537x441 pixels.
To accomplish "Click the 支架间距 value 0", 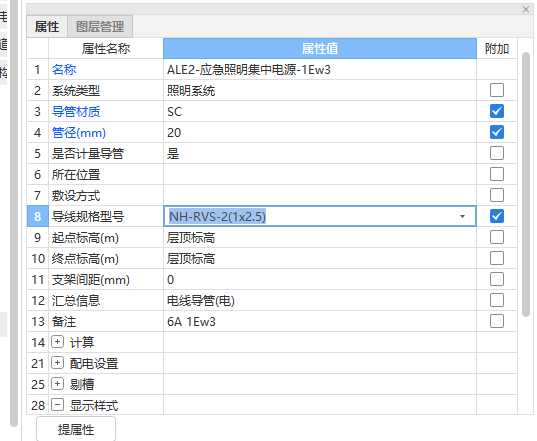I will point(320,279).
